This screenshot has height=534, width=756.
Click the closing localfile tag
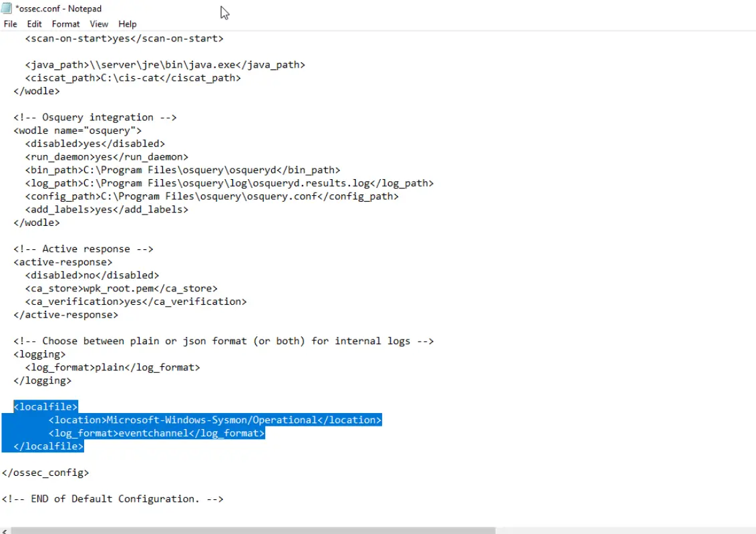tap(48, 446)
